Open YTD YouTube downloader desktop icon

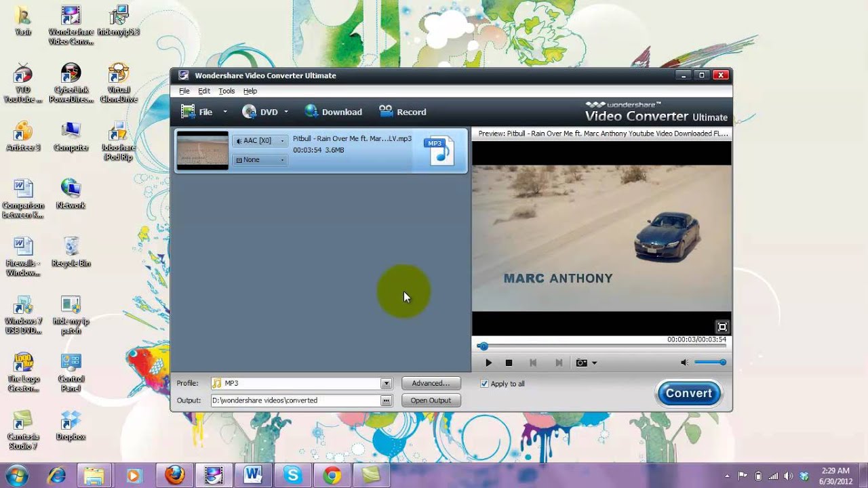(23, 83)
